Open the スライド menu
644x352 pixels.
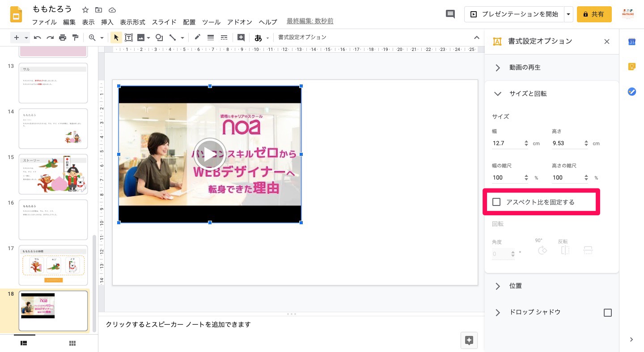[164, 22]
